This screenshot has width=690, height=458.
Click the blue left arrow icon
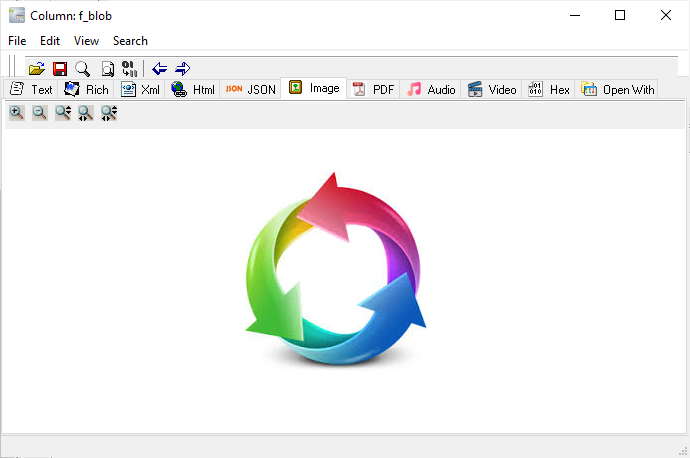click(x=159, y=68)
